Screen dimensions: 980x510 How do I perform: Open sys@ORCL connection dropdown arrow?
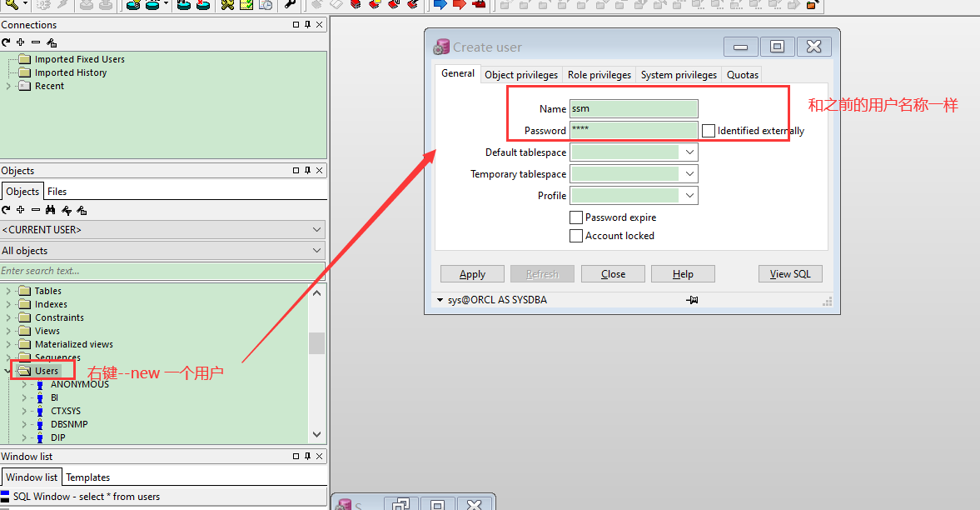coord(440,300)
